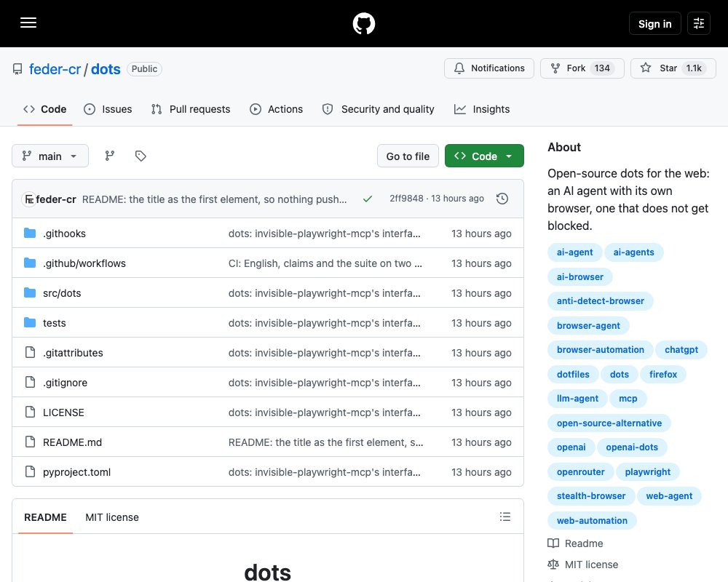728x582 pixels.
Task: Click the playwright topic tag
Action: click(x=648, y=471)
